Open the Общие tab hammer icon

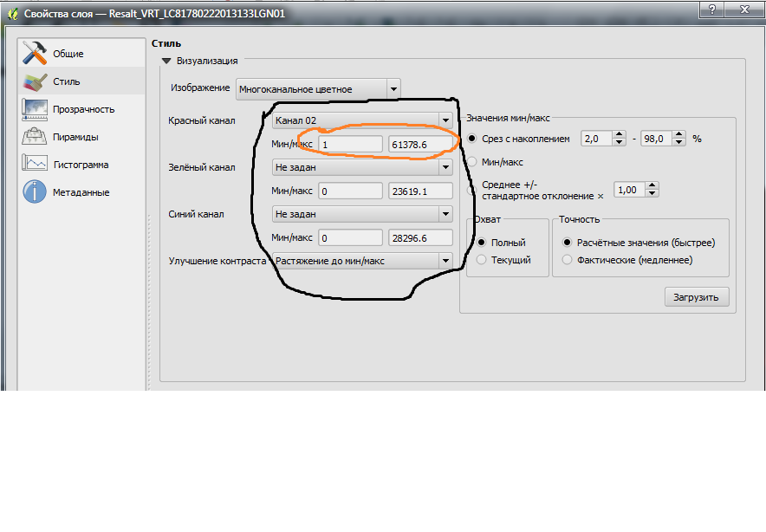pyautogui.click(x=34, y=53)
